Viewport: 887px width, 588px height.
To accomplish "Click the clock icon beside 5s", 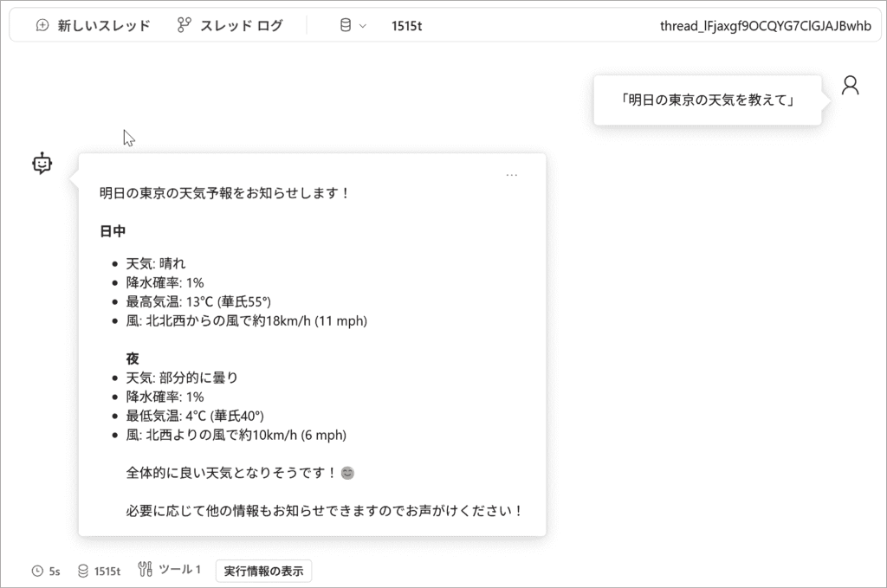I will coord(37,571).
